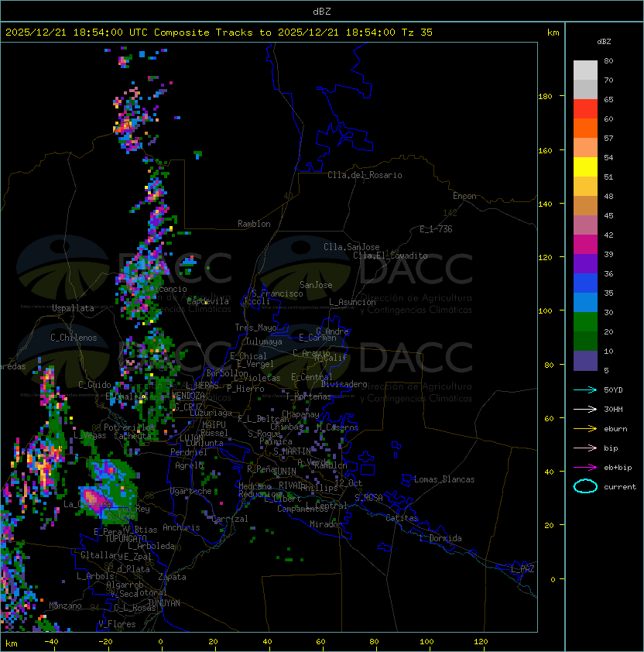Click the Clla.SanJose label
644x652 pixels.
[351, 247]
